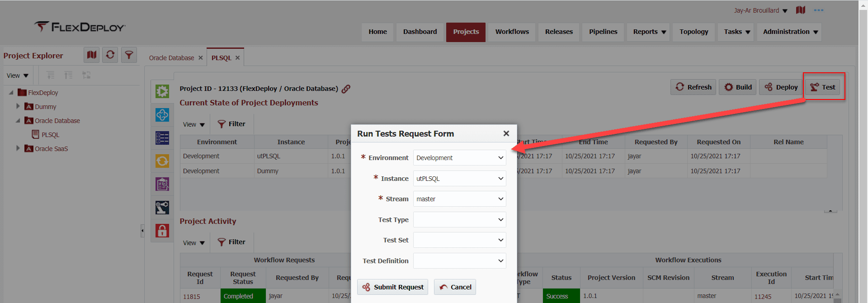Open the blue configuration sidebar icon
The width and height of the screenshot is (868, 303).
pyautogui.click(x=162, y=115)
